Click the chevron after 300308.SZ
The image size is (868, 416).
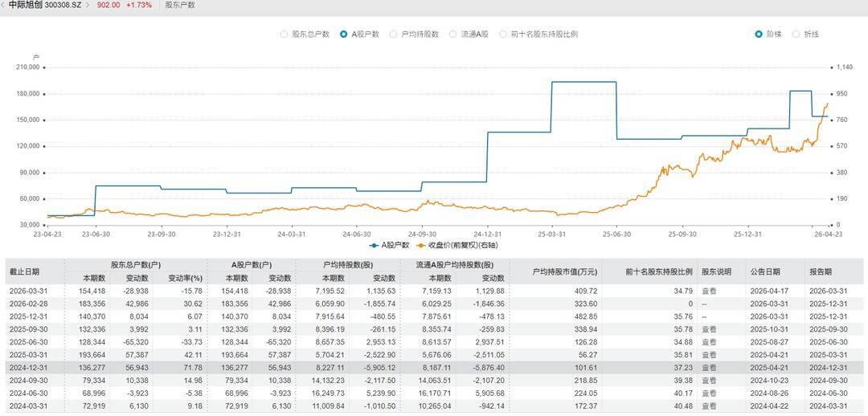pyautogui.click(x=87, y=5)
